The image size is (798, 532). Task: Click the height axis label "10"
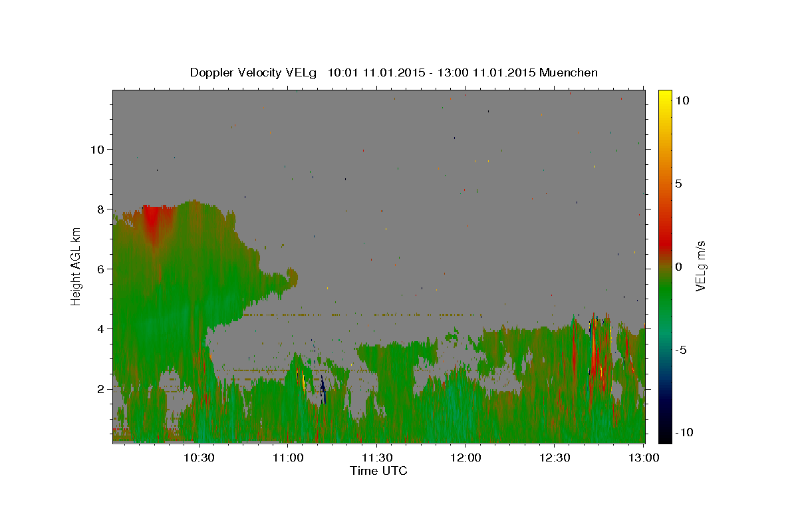97,149
